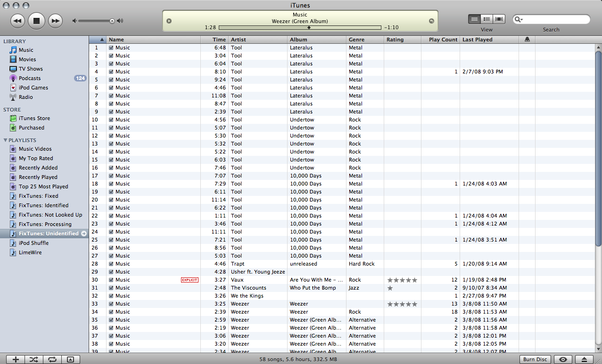The image size is (602, 364).
Task: Show or hide artwork viewer
Action: coord(70,359)
